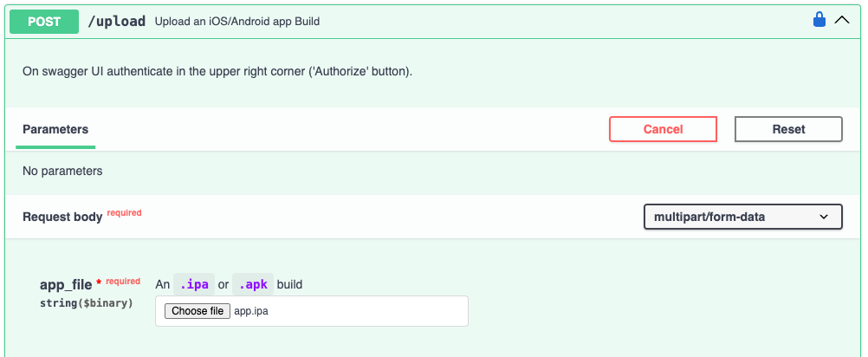Cancel the try-it-out request

tap(664, 129)
